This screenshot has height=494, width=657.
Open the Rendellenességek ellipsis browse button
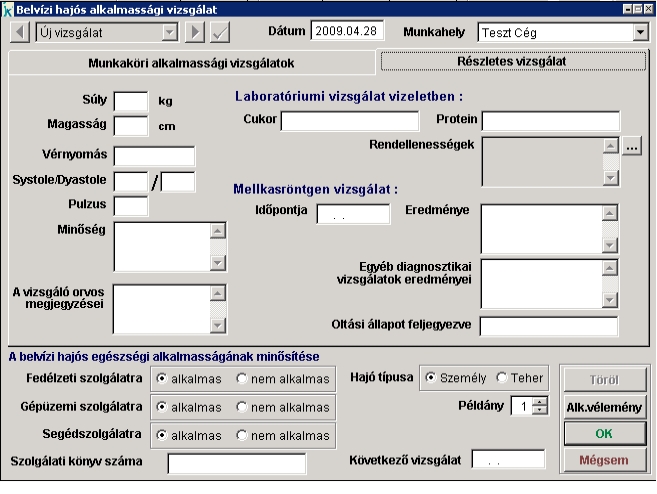coord(631,148)
